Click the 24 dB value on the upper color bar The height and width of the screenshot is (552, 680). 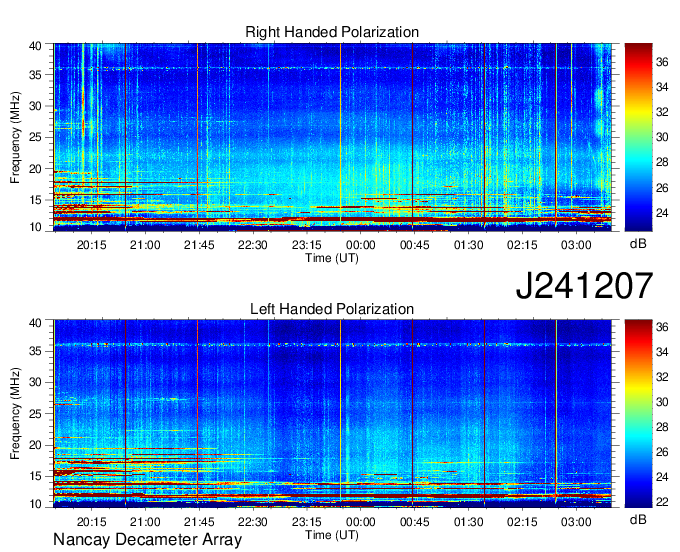(x=662, y=213)
